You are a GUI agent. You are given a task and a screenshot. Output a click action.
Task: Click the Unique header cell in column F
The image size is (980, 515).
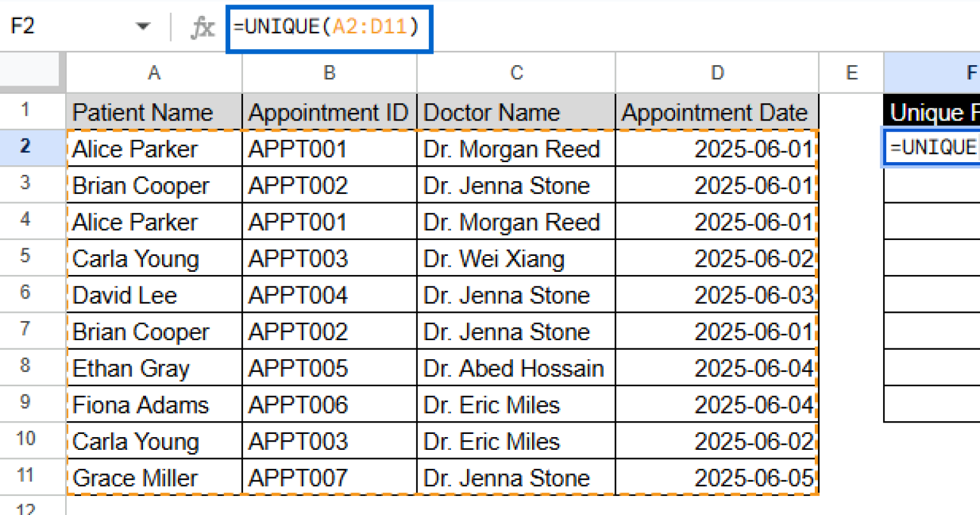click(932, 112)
